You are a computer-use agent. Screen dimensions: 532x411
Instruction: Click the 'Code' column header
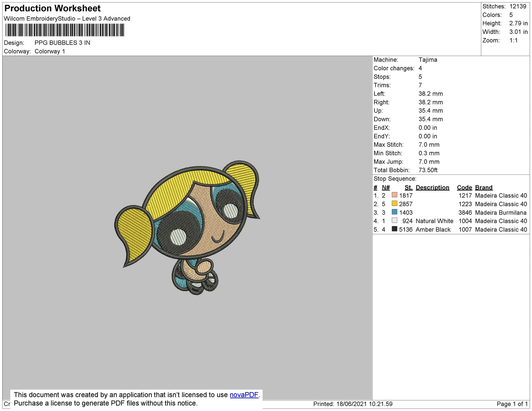pyautogui.click(x=465, y=187)
